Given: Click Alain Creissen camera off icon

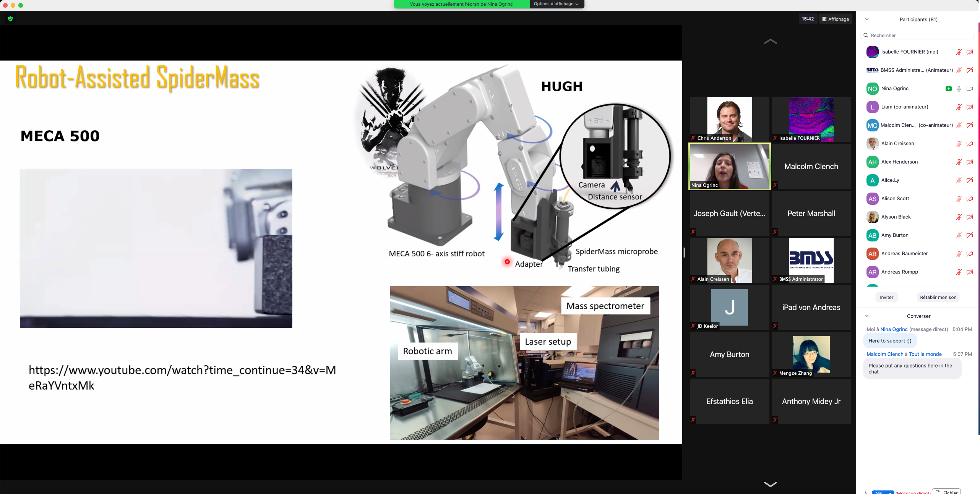Looking at the screenshot, I should (x=970, y=144).
